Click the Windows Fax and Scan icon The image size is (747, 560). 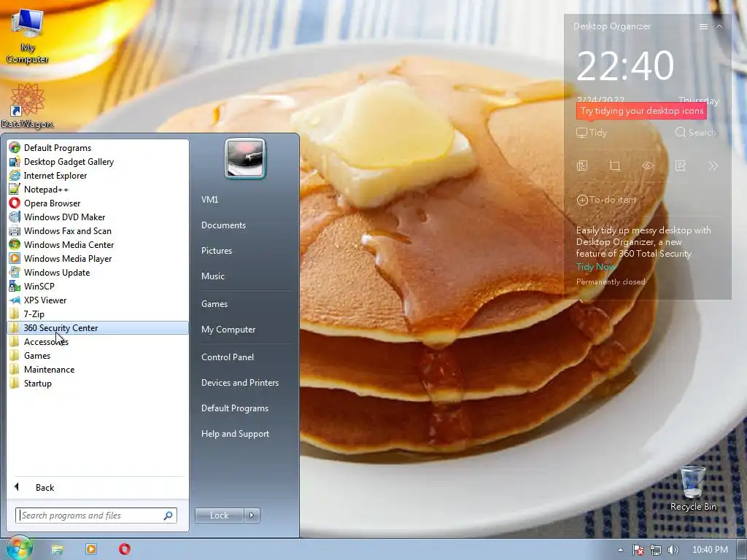point(15,231)
